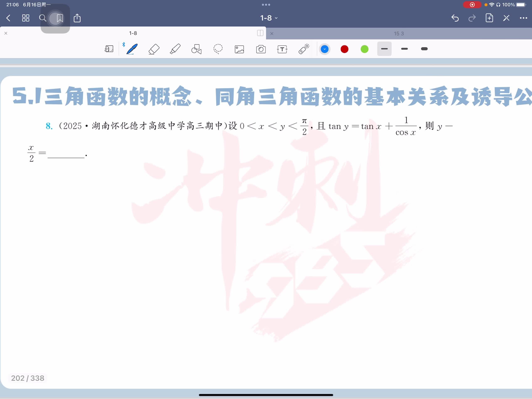This screenshot has height=399, width=532.
Task: Tap the 202 / 338 page indicator
Action: coord(28,378)
